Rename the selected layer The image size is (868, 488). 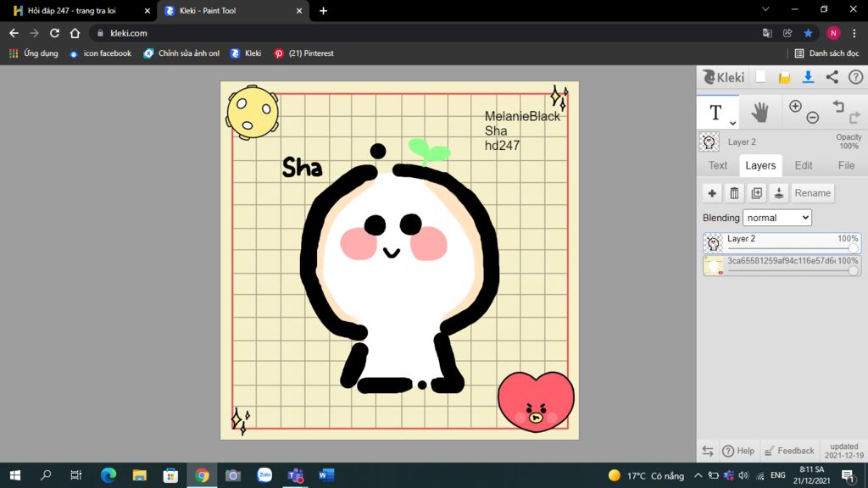812,193
